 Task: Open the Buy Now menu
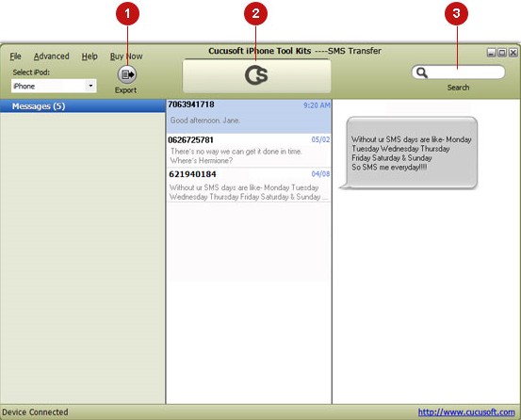pos(126,57)
